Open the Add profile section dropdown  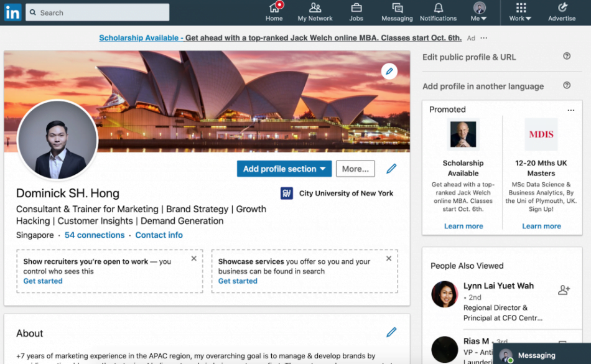[284, 169]
